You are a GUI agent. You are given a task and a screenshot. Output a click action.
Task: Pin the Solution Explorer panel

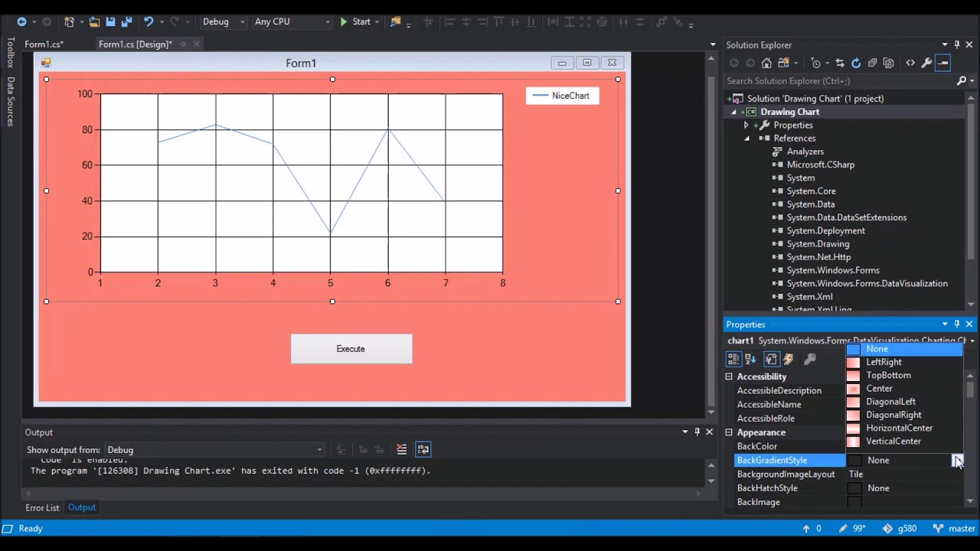[x=957, y=44]
